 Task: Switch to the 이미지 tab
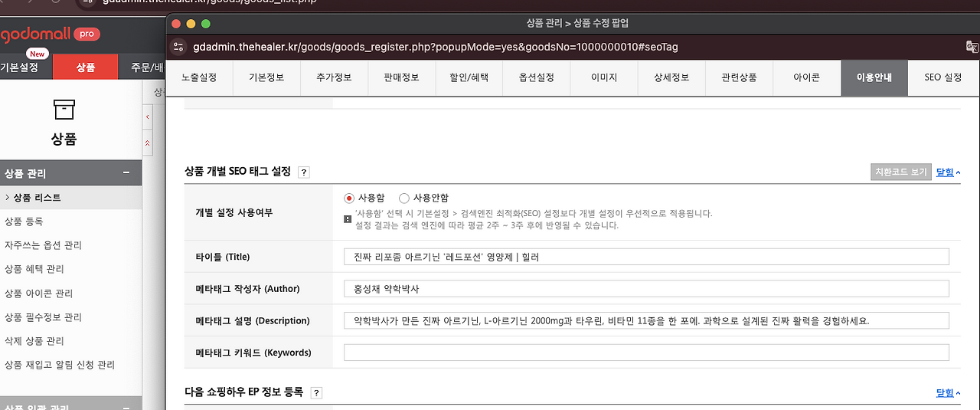click(603, 77)
